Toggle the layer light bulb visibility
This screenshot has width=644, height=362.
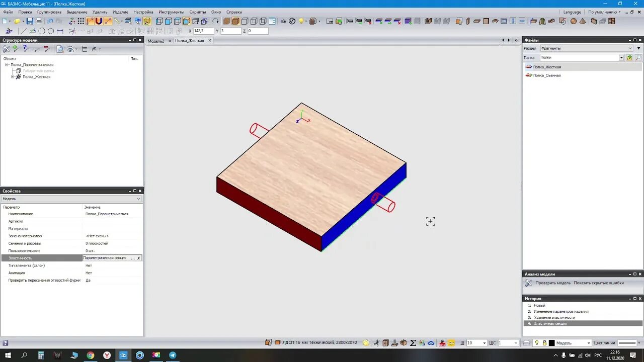(537, 343)
